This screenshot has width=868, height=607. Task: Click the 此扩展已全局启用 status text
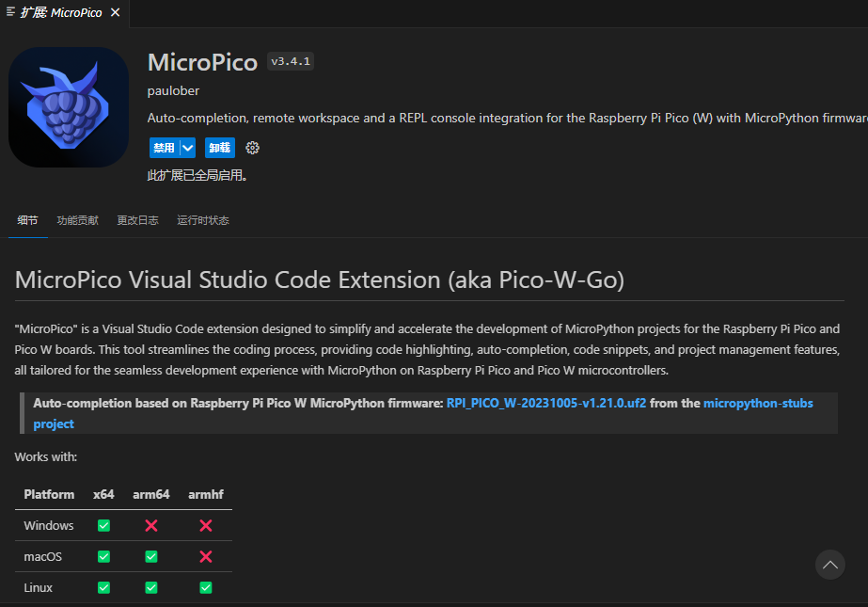click(x=197, y=176)
